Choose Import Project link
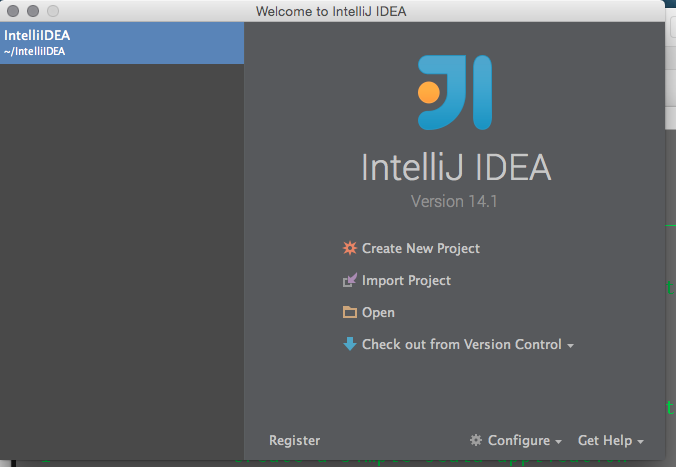This screenshot has height=467, width=676. point(406,280)
